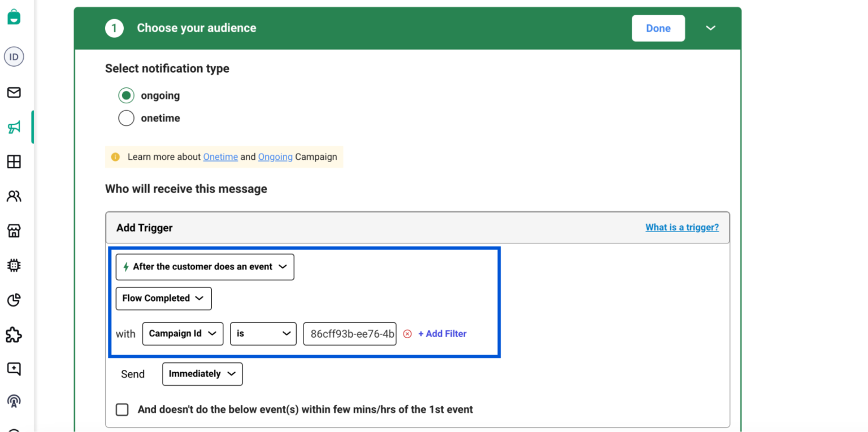Collapse the Choose your audience section
The image size is (868, 432).
pos(710,28)
